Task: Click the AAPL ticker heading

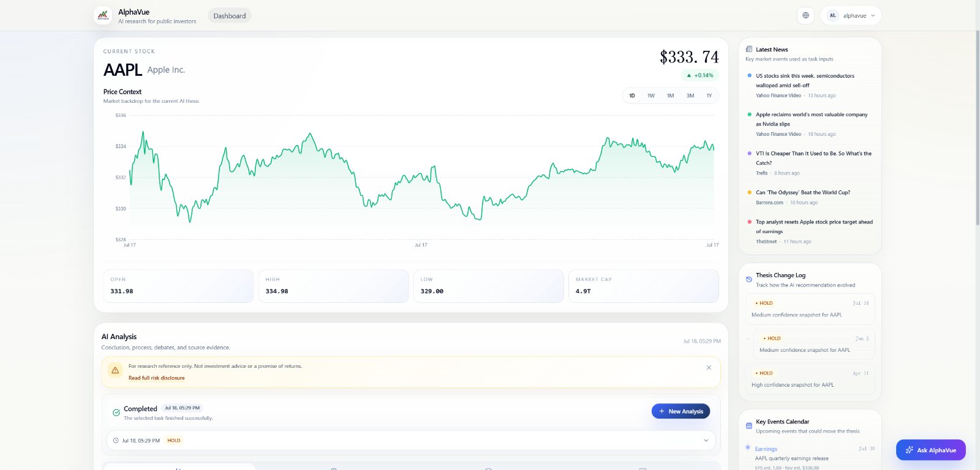Action: [x=123, y=70]
